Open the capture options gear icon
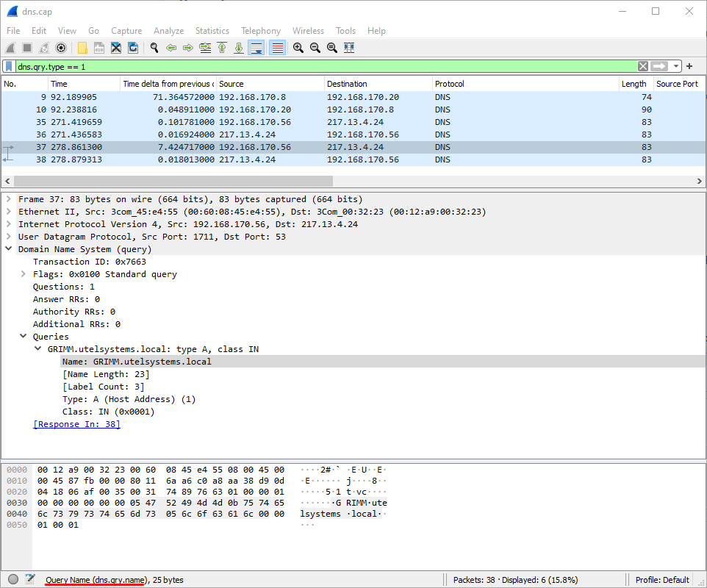This screenshot has height=588, width=707. pos(61,48)
